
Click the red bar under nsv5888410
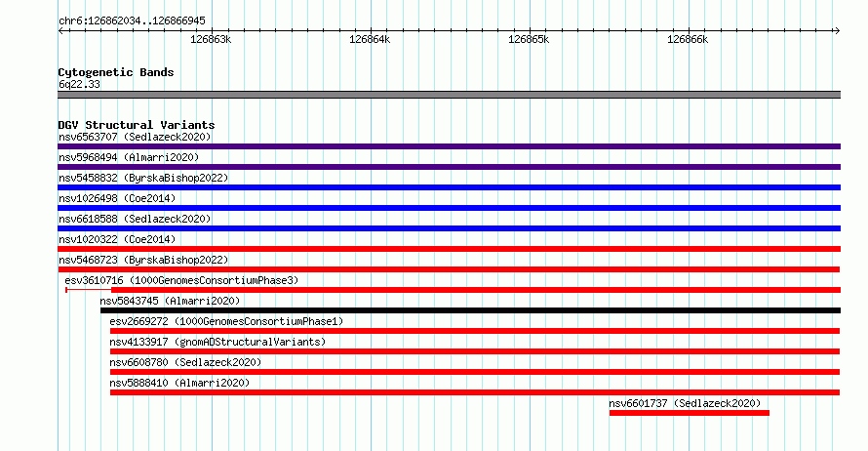[x=475, y=392]
